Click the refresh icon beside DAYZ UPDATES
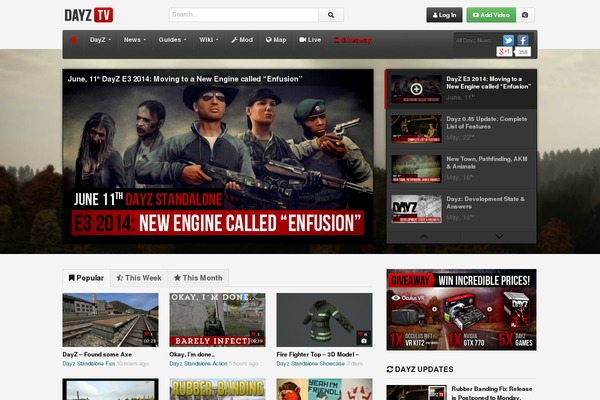 point(390,369)
